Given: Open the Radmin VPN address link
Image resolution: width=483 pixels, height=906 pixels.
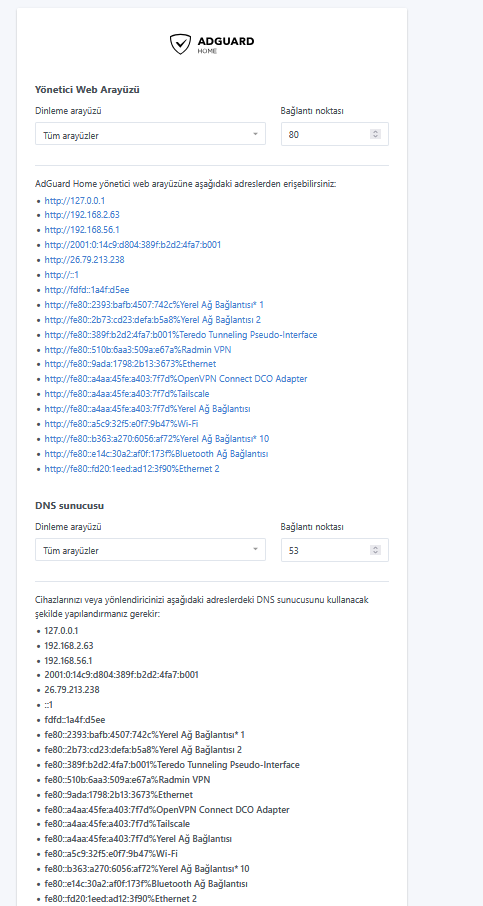Looking at the screenshot, I should coord(138,350).
